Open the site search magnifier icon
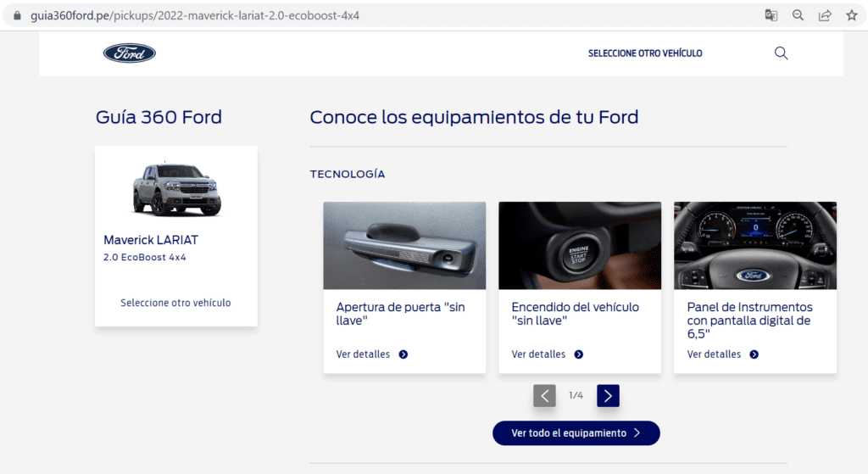This screenshot has height=474, width=868. point(781,53)
